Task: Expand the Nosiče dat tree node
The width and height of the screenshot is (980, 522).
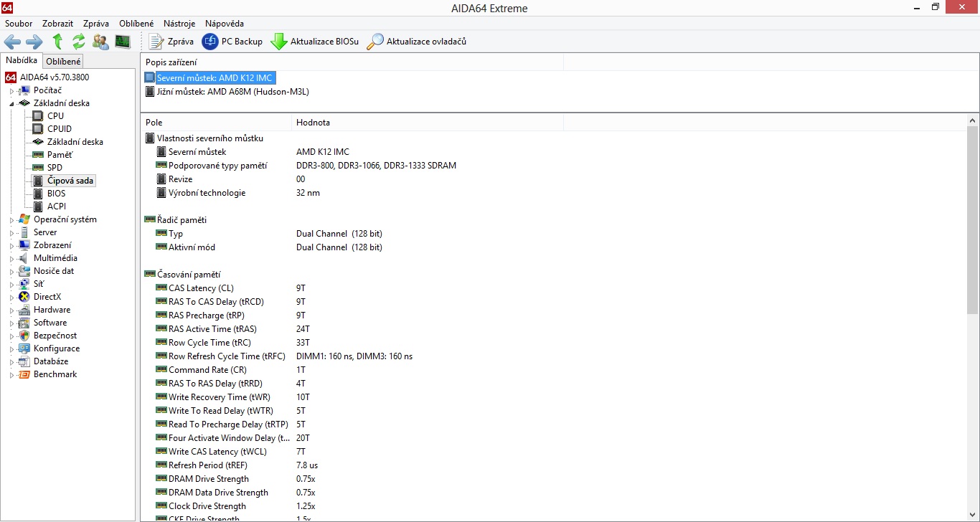Action: [11, 272]
